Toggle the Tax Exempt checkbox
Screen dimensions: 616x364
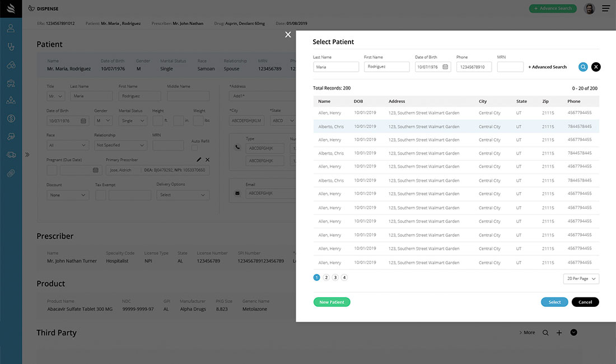tap(101, 195)
